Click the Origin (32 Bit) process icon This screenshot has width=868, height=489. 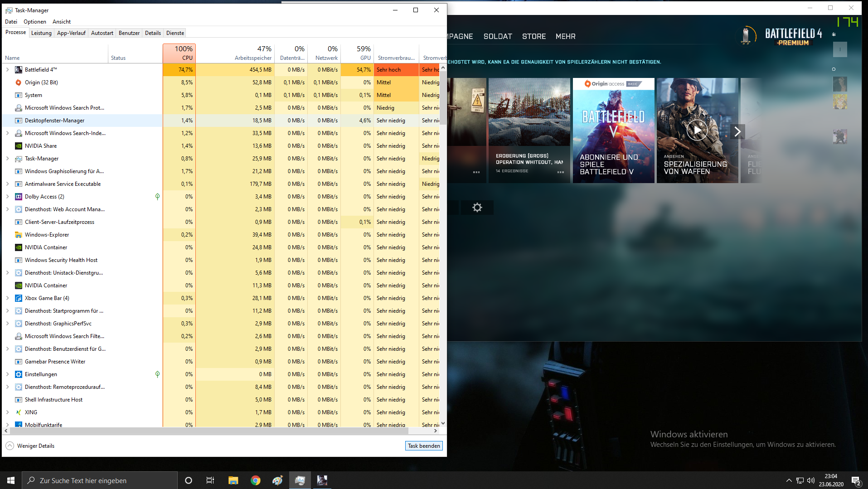tap(19, 82)
